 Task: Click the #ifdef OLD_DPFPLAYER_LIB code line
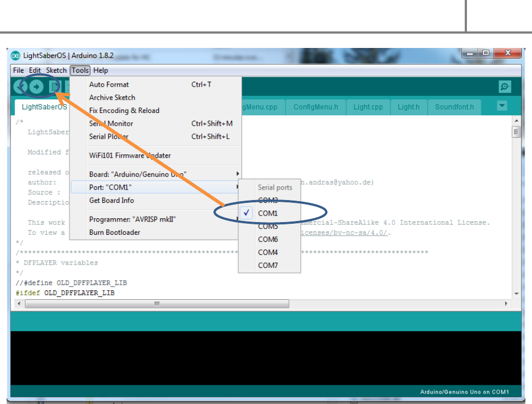coord(65,293)
